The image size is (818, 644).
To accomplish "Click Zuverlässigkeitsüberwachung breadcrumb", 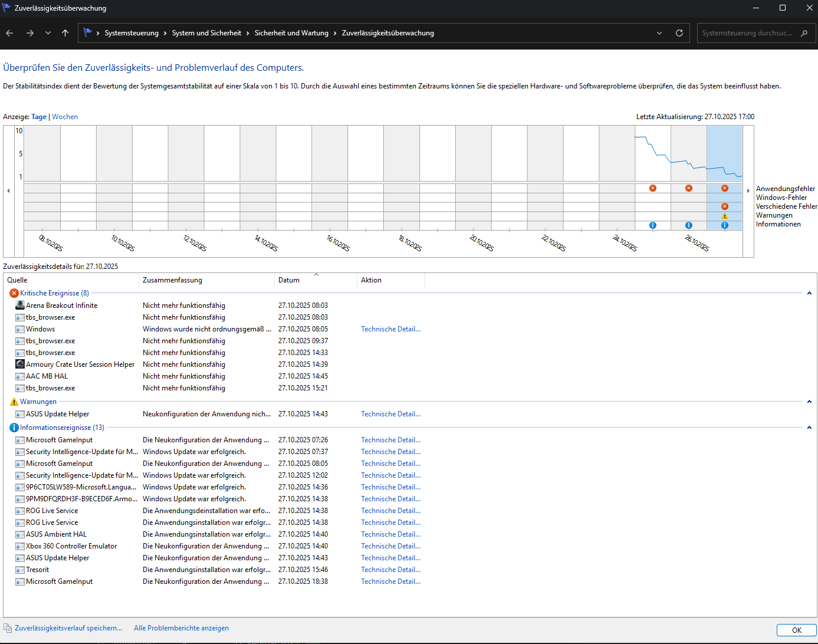I will 388,33.
